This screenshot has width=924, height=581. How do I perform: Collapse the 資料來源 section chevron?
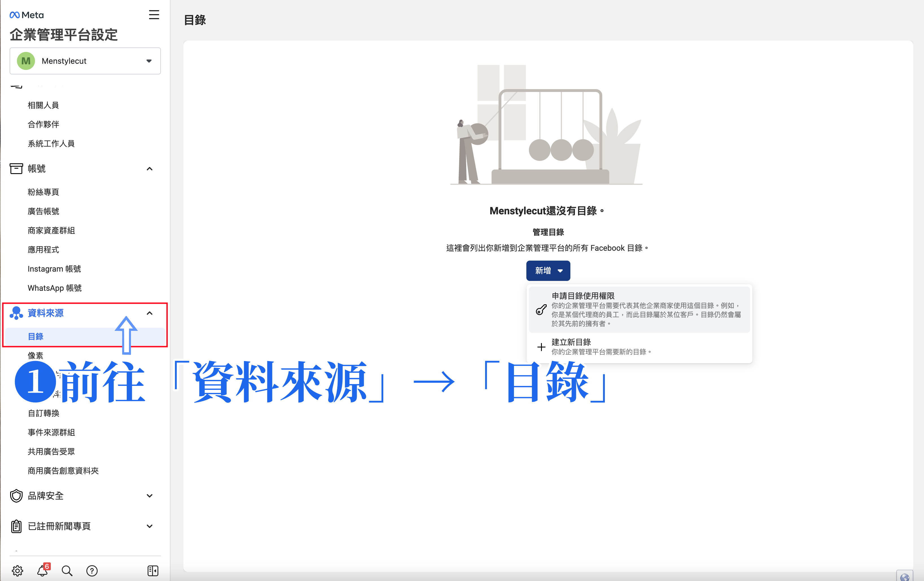pyautogui.click(x=150, y=313)
